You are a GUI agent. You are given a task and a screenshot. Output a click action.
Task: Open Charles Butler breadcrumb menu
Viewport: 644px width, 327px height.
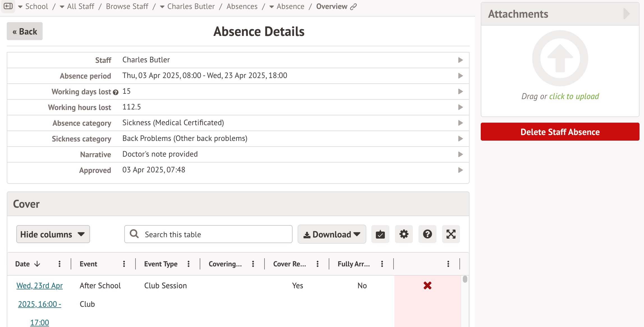(162, 7)
